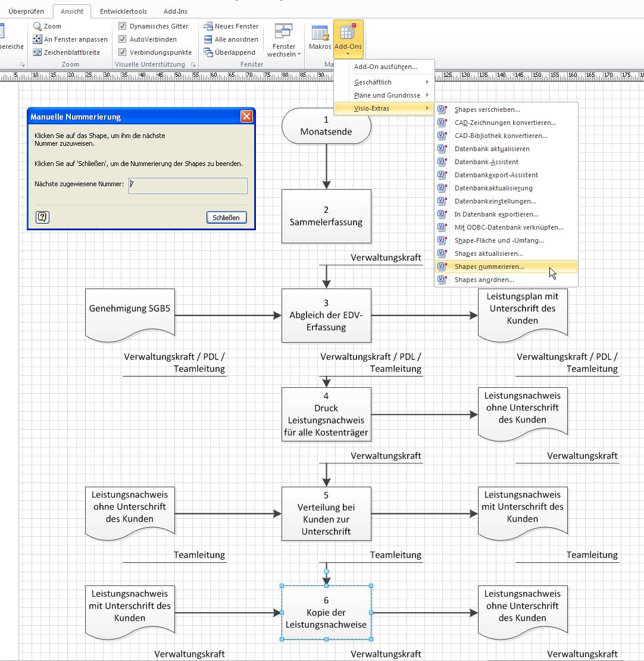Click Schließen button in dialog
The image size is (644, 661).
226,217
